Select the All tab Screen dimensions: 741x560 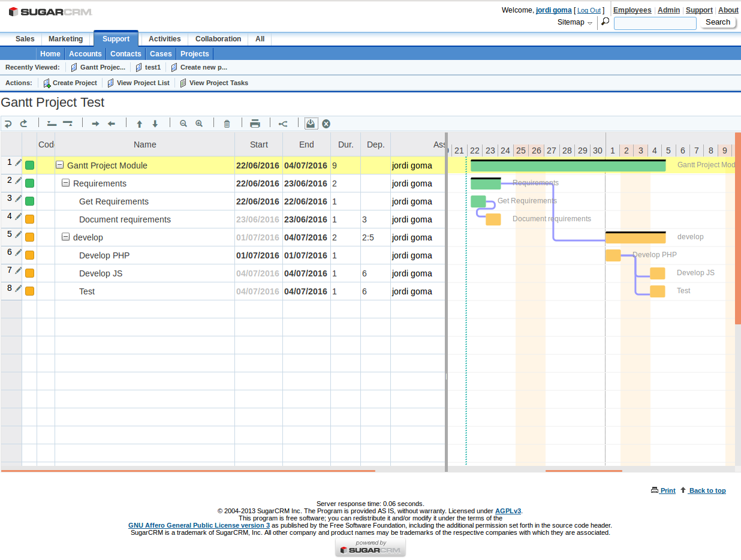(x=260, y=39)
